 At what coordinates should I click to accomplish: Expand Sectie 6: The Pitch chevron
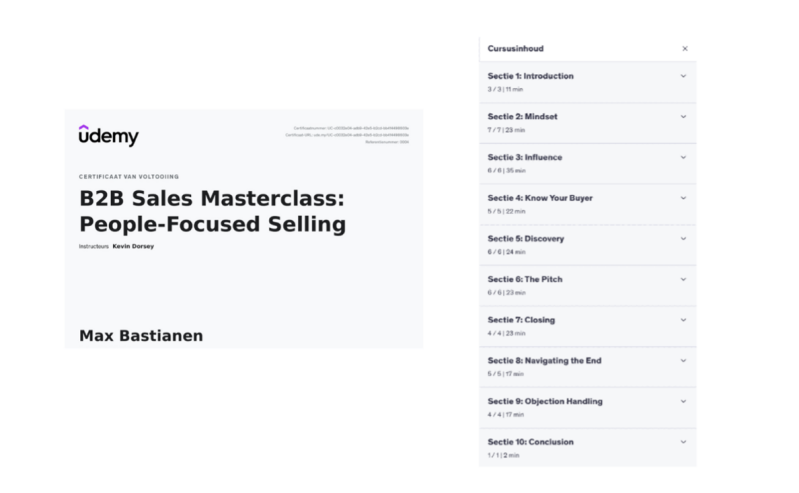point(684,279)
